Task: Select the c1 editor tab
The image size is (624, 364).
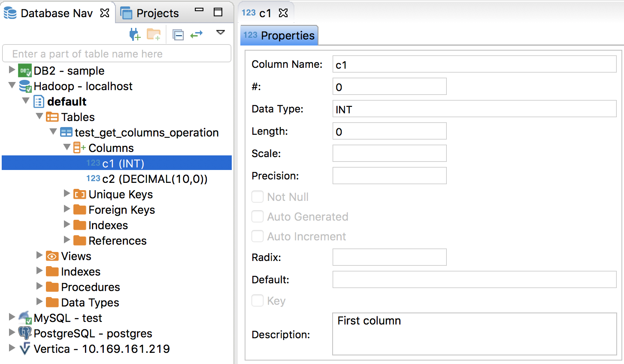Action: [265, 13]
